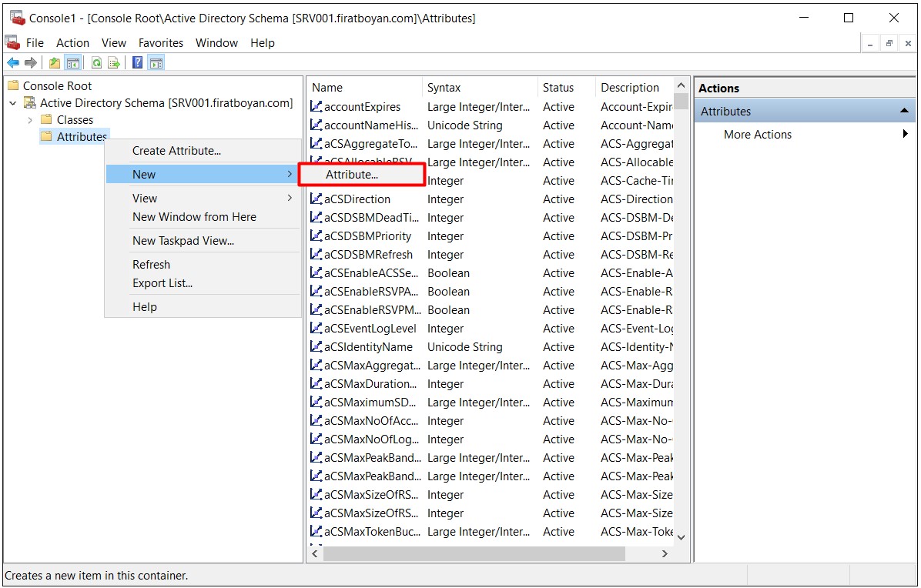This screenshot has width=921, height=588.
Task: Click the aCSDSBMDeadTi... attribute icon
Action: pyautogui.click(x=316, y=217)
